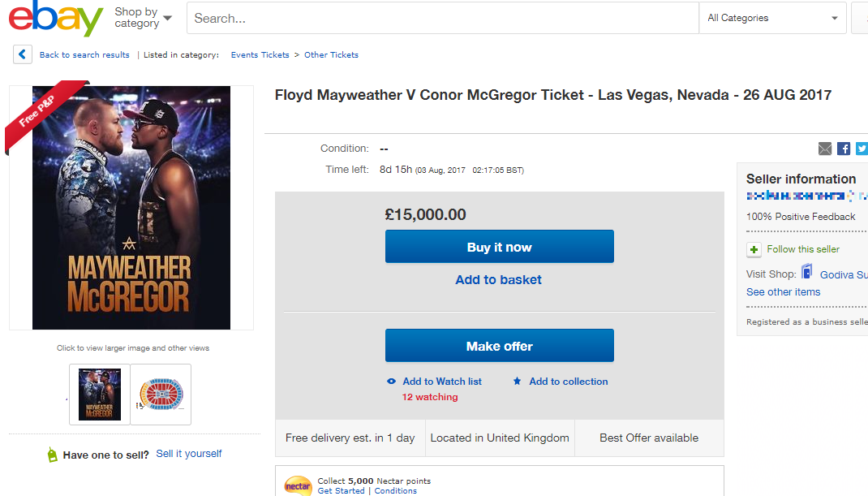Click the back arrow icon
Viewport: 868px width, 496px height.
[x=23, y=54]
